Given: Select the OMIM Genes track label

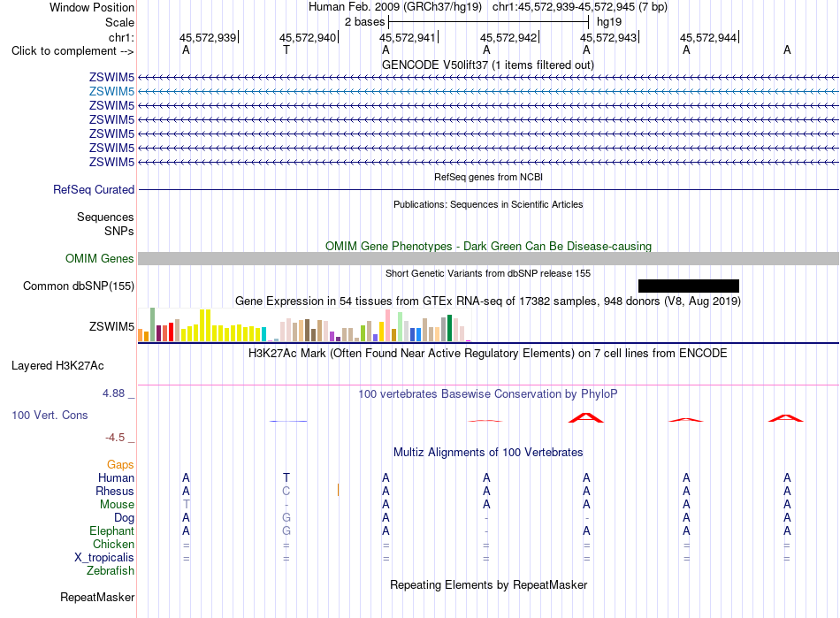Looking at the screenshot, I should click(100, 259).
